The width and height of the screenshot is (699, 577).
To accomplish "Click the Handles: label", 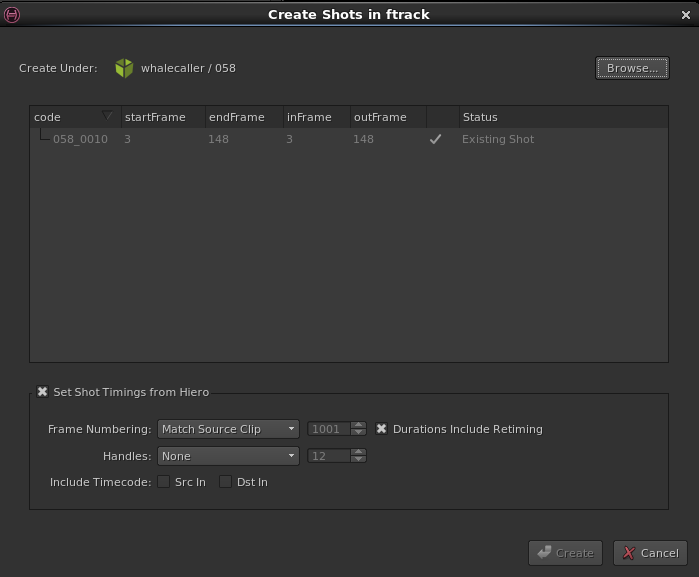I will [127, 456].
